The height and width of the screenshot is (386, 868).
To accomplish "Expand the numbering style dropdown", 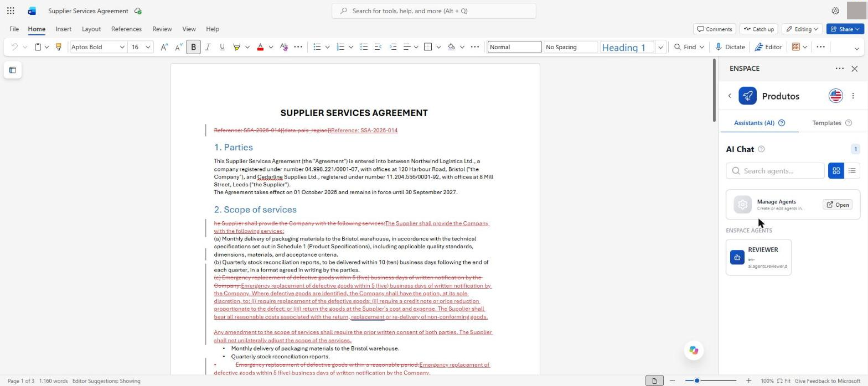I will (350, 47).
